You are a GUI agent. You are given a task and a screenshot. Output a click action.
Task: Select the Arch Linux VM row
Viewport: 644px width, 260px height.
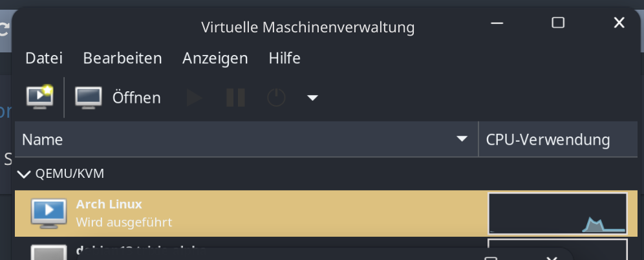[326, 213]
